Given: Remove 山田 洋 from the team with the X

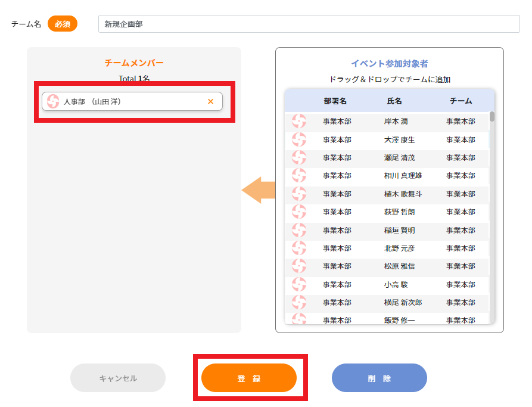Looking at the screenshot, I should 210,101.
